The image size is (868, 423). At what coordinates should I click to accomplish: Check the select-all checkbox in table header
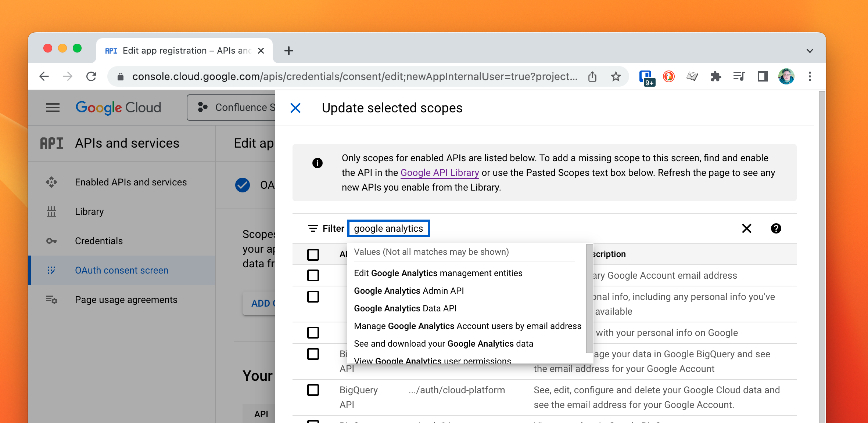[313, 254]
